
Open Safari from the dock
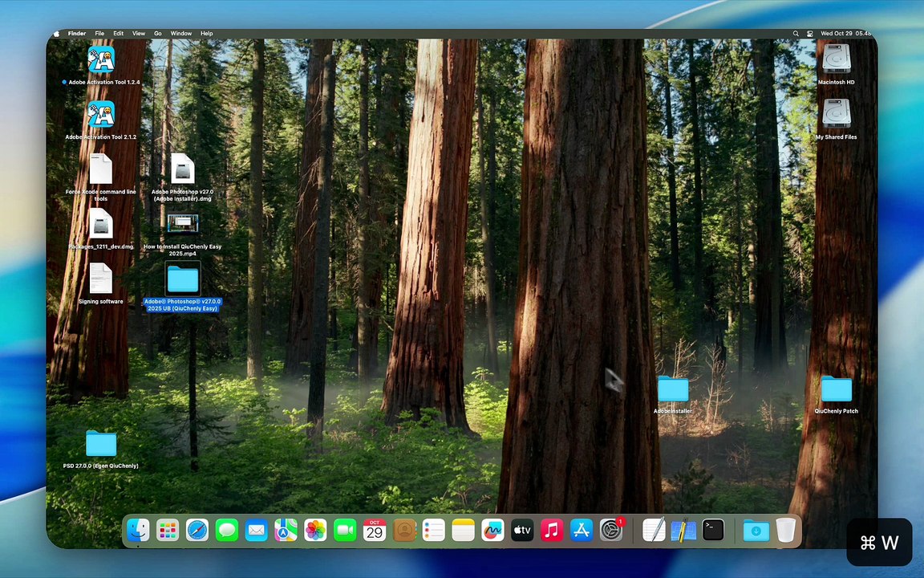point(197,531)
